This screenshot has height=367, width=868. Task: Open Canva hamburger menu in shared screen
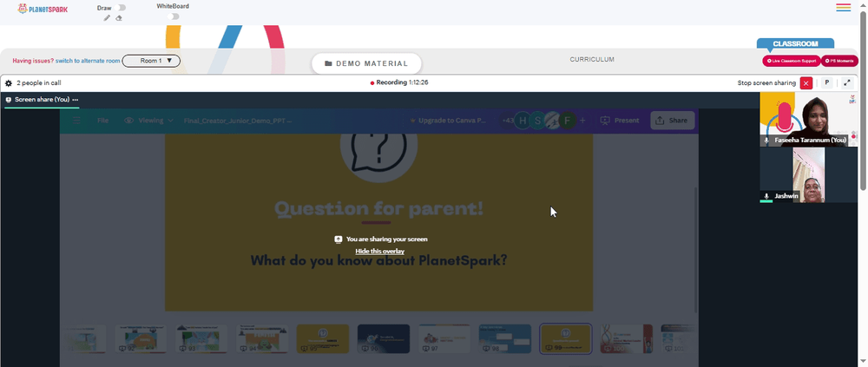76,120
